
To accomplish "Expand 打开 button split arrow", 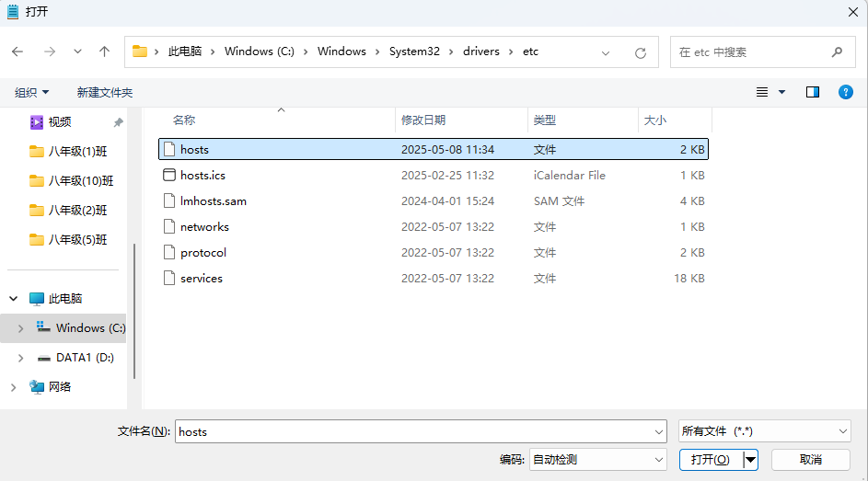I will click(x=751, y=460).
